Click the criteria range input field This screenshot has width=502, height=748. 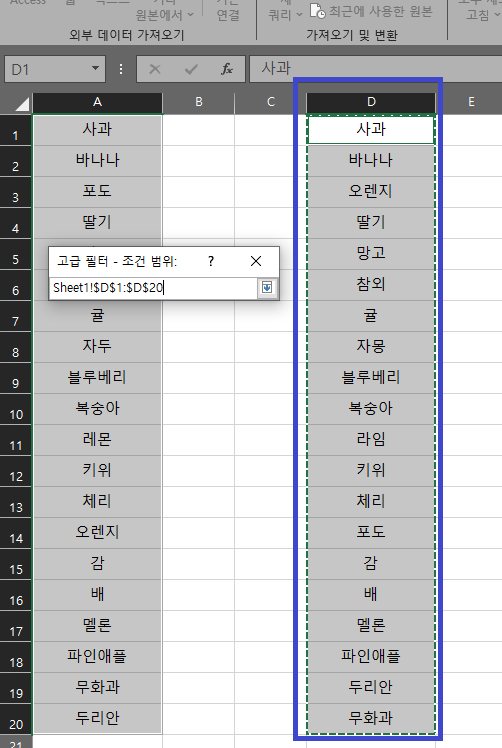[x=154, y=288]
